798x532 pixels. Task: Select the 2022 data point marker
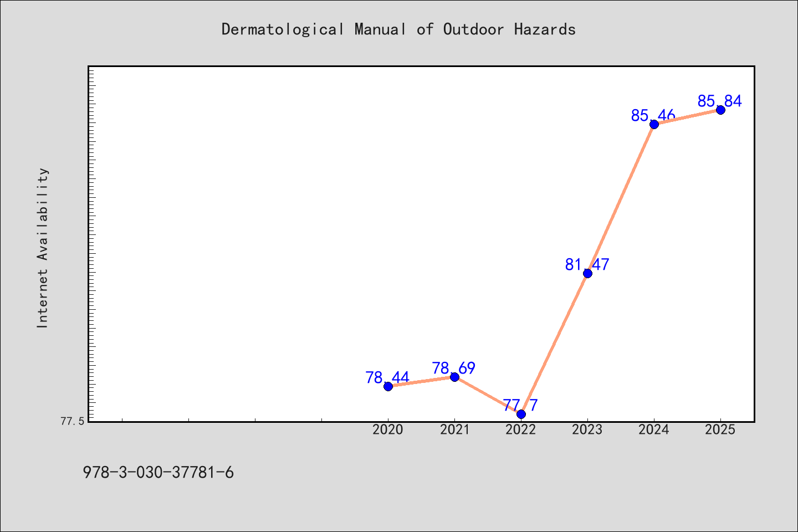point(521,414)
